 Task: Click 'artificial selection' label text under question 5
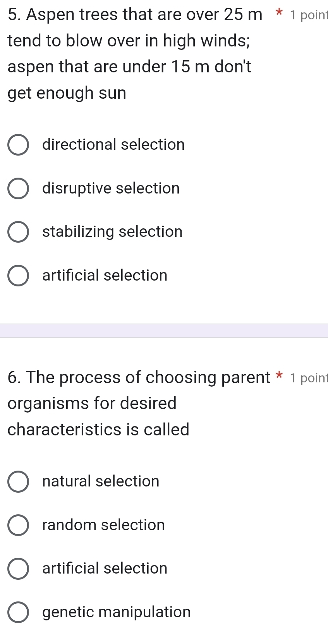pyautogui.click(x=105, y=275)
